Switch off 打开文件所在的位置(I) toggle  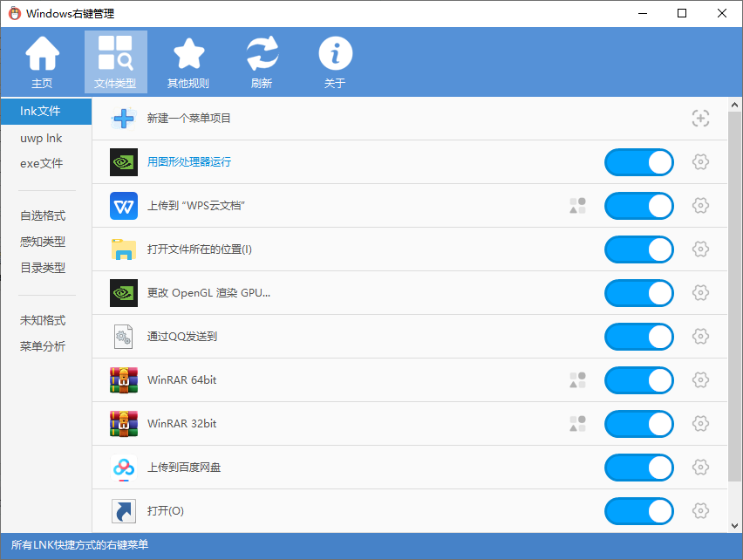point(638,249)
